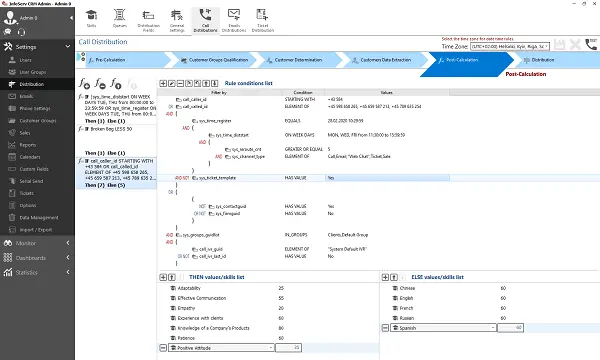This screenshot has width=600, height=360.
Task: Open the Skills toolbar section
Action: (x=91, y=18)
